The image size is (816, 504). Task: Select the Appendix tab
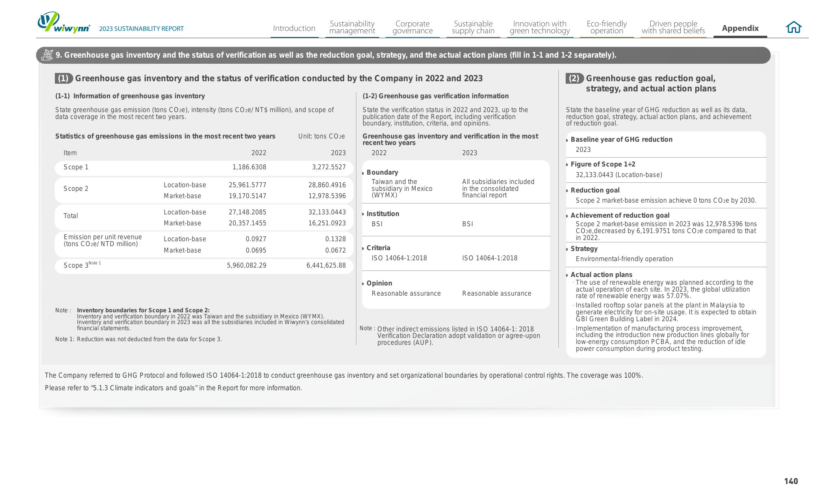tap(740, 28)
